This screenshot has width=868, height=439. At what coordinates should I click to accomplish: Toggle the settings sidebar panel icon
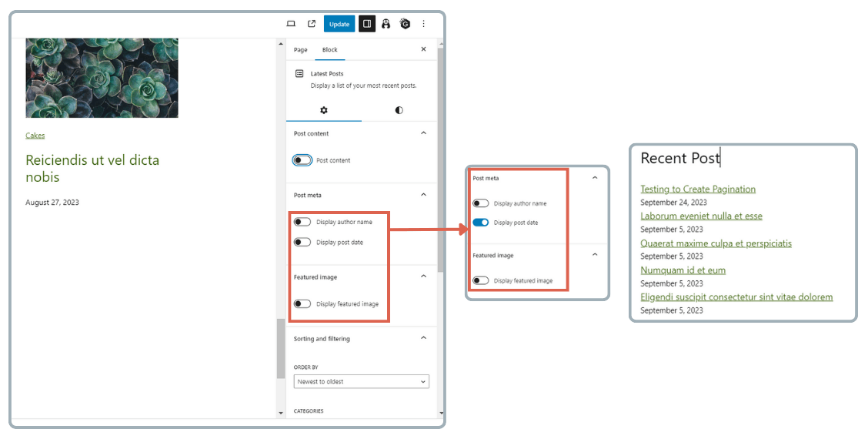point(367,24)
